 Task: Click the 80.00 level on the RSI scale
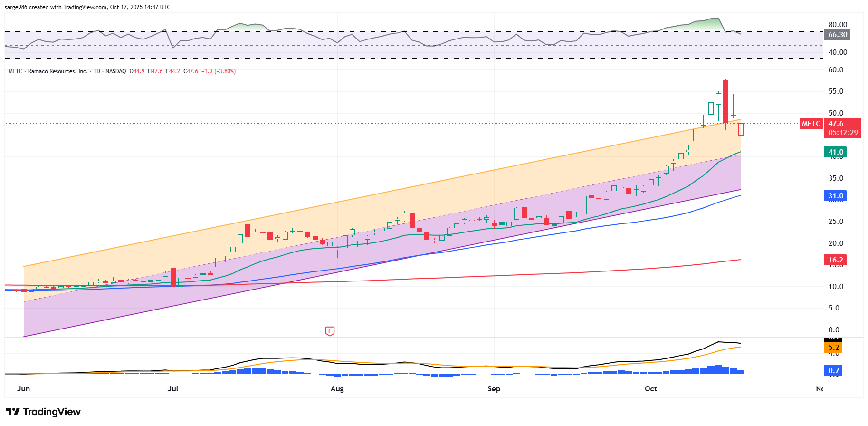838,25
